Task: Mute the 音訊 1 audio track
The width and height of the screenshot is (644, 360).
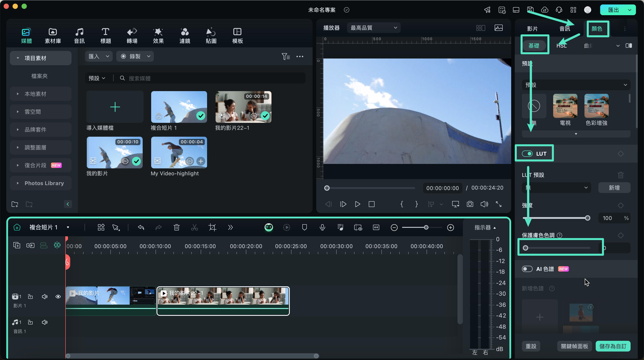Action: tap(44, 322)
